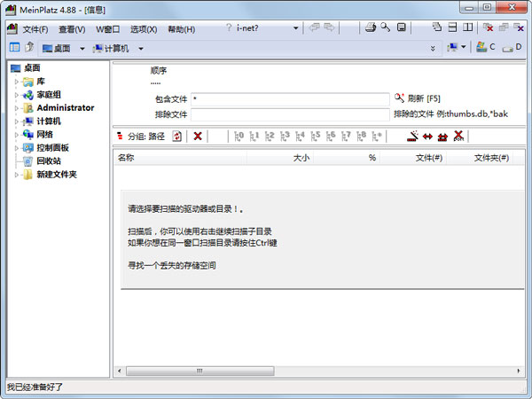This screenshot has height=399, width=532.
Task: Click the close-all-windows icon with dark X
Action: coord(519,27)
